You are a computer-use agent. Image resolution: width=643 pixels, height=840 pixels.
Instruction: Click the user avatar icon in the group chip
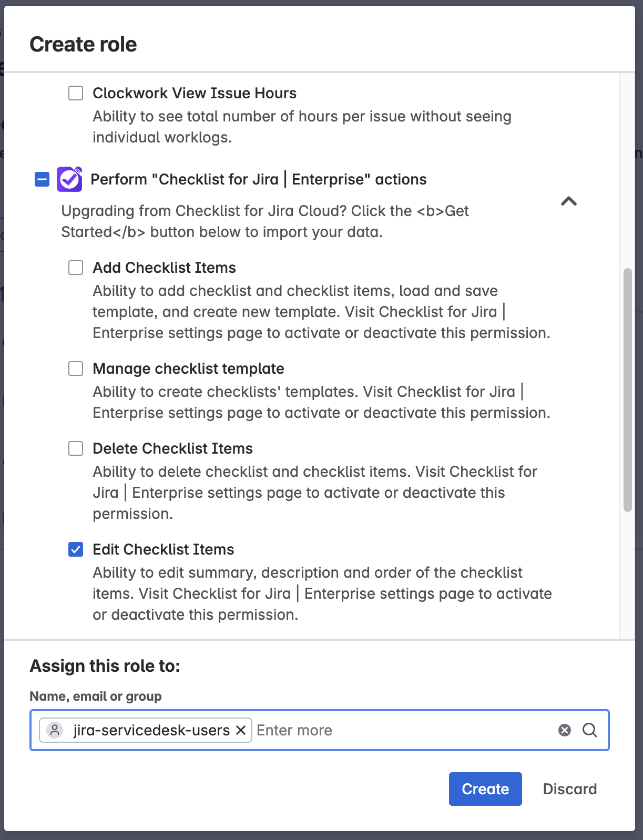pyautogui.click(x=55, y=730)
